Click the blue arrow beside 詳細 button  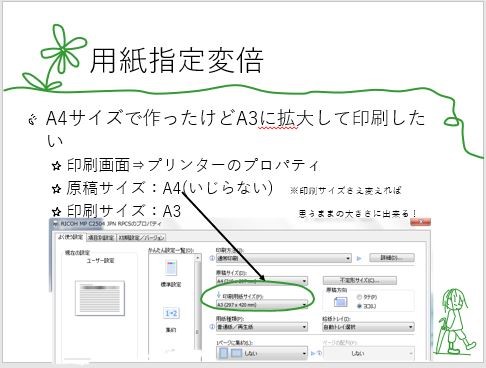click(x=359, y=258)
